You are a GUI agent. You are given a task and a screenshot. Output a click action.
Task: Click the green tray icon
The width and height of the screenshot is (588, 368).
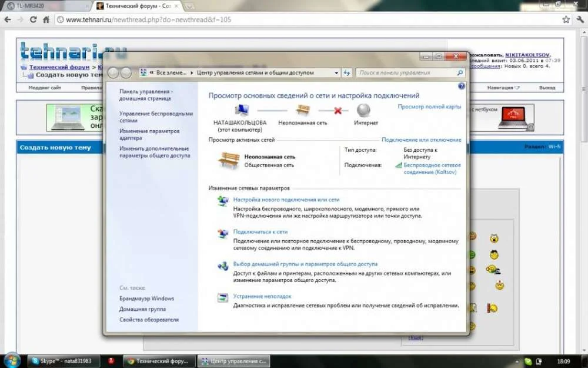pyautogui.click(x=528, y=362)
